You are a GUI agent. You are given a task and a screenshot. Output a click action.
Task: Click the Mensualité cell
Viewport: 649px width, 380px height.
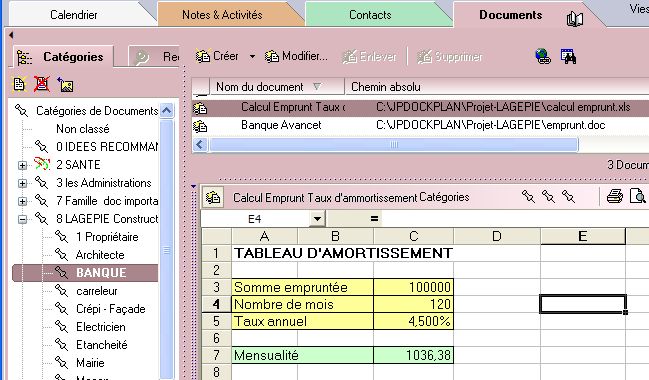click(x=303, y=355)
